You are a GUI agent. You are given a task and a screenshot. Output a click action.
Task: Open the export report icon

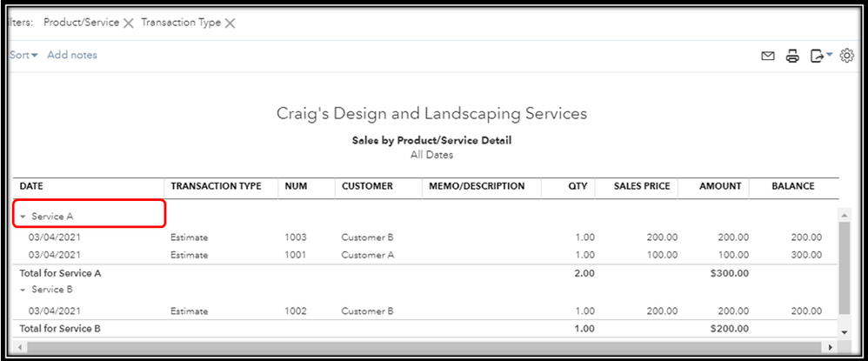[x=817, y=56]
